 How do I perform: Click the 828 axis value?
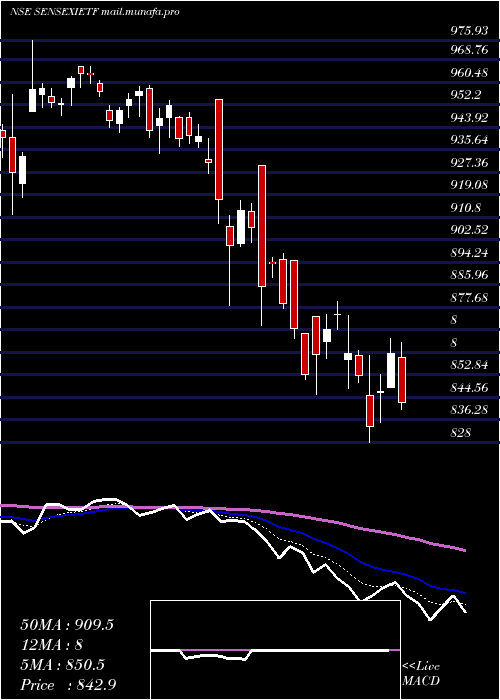(x=460, y=433)
